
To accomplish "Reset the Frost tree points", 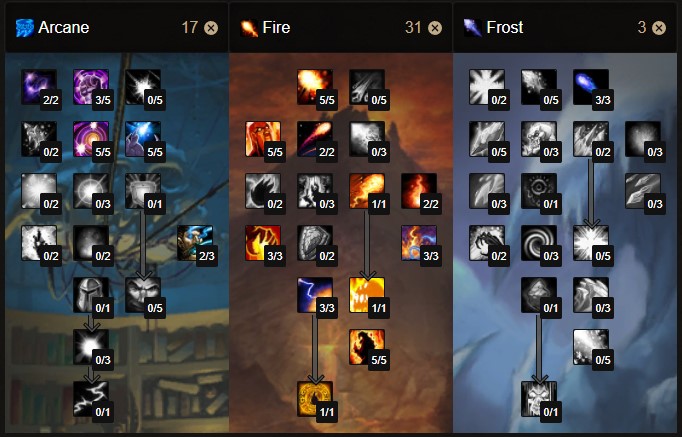I will pos(659,28).
